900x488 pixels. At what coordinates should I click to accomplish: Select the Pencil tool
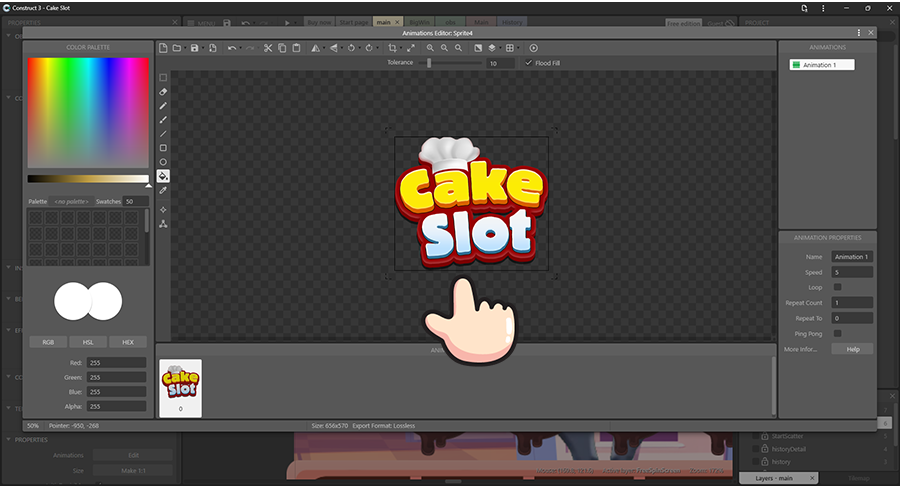[163, 106]
